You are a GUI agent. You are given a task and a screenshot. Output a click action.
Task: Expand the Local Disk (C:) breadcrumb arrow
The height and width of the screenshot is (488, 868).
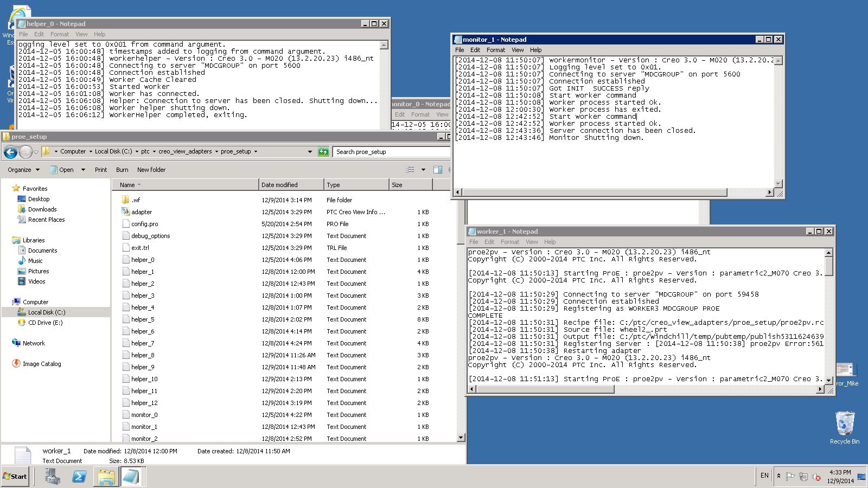coord(137,152)
